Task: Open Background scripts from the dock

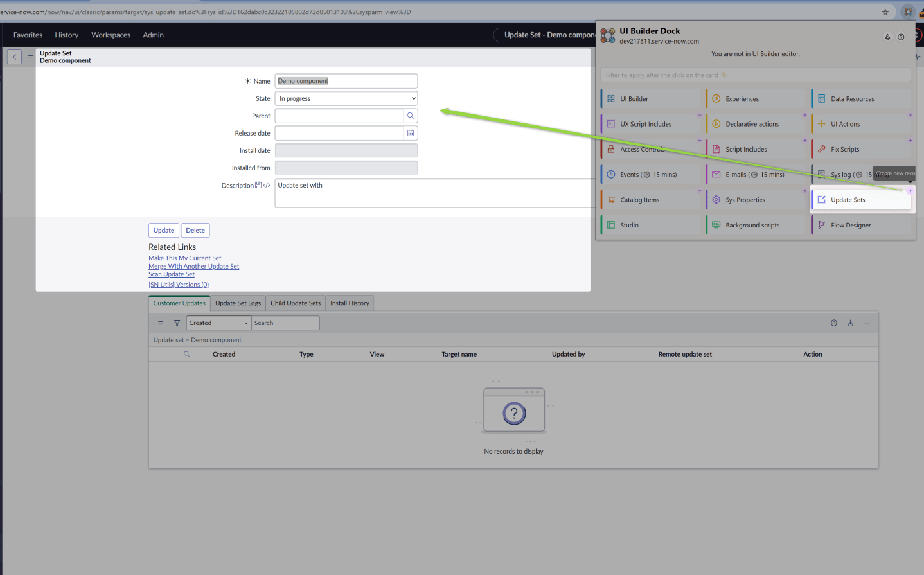Action: [751, 224]
